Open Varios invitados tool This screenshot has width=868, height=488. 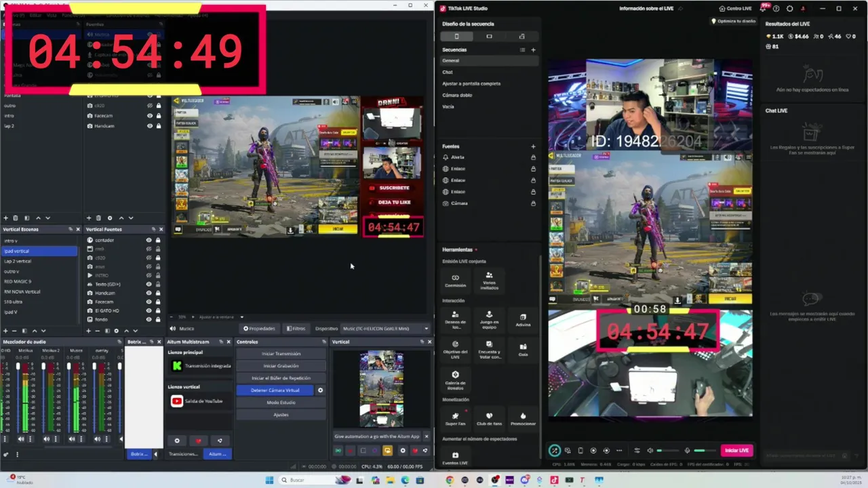[489, 280]
